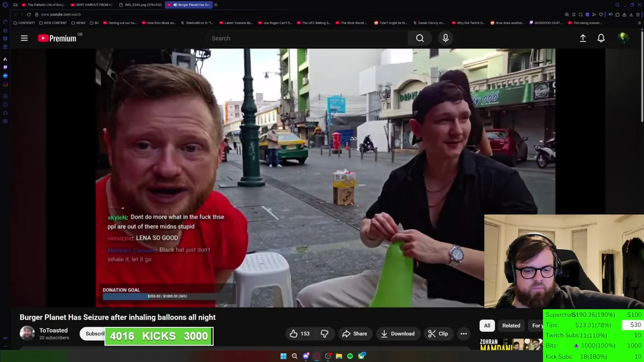Share the Burger Planet video
The width and height of the screenshot is (644, 362).
pos(355,334)
